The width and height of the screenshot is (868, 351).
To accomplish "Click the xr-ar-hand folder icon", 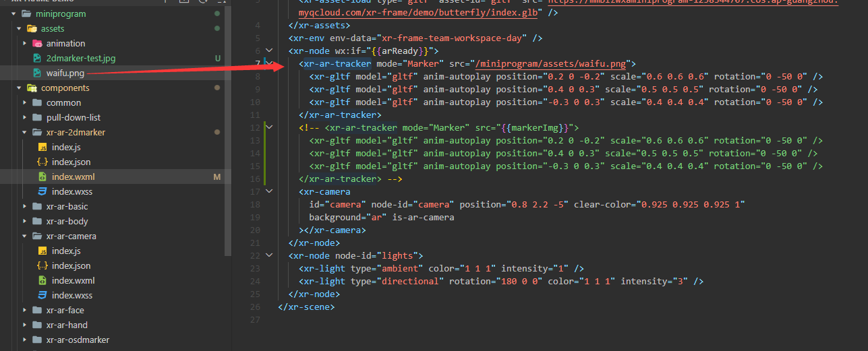I will pyautogui.click(x=37, y=325).
